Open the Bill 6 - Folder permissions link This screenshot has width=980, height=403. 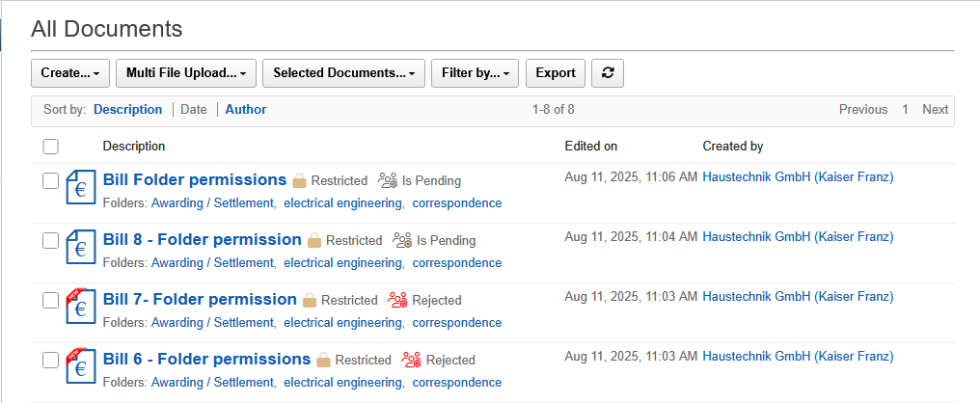point(206,359)
